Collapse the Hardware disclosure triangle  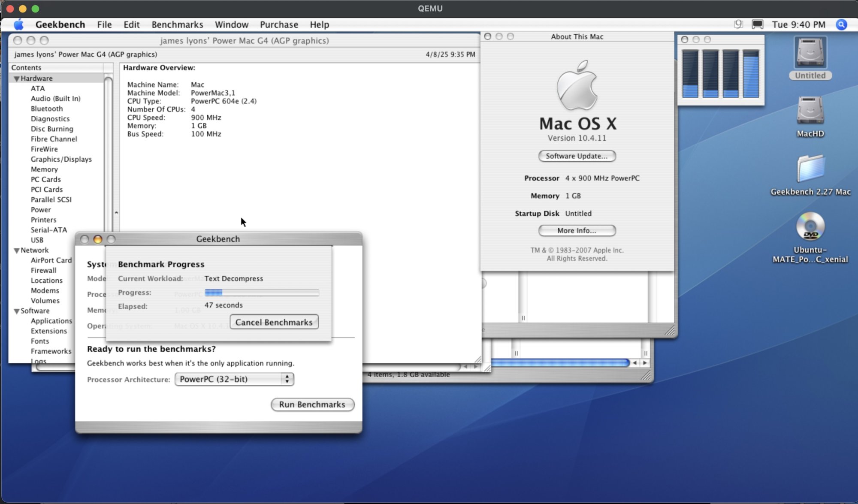tap(16, 78)
